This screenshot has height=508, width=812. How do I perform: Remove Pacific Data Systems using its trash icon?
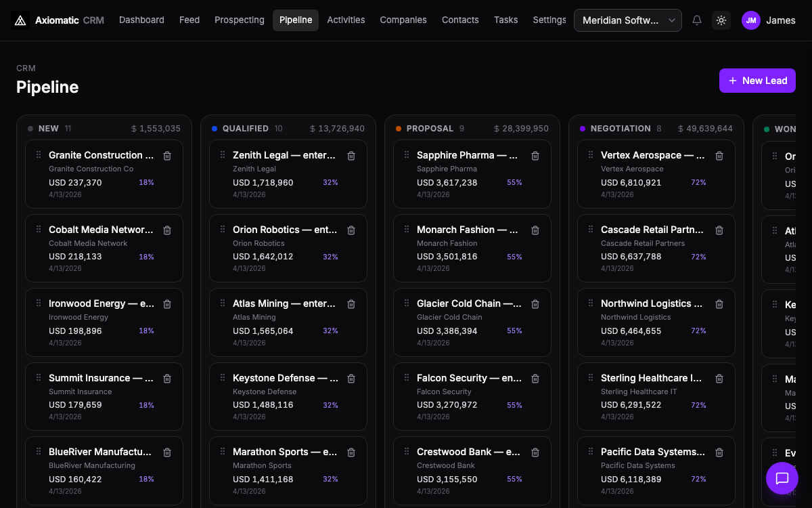coord(719,452)
